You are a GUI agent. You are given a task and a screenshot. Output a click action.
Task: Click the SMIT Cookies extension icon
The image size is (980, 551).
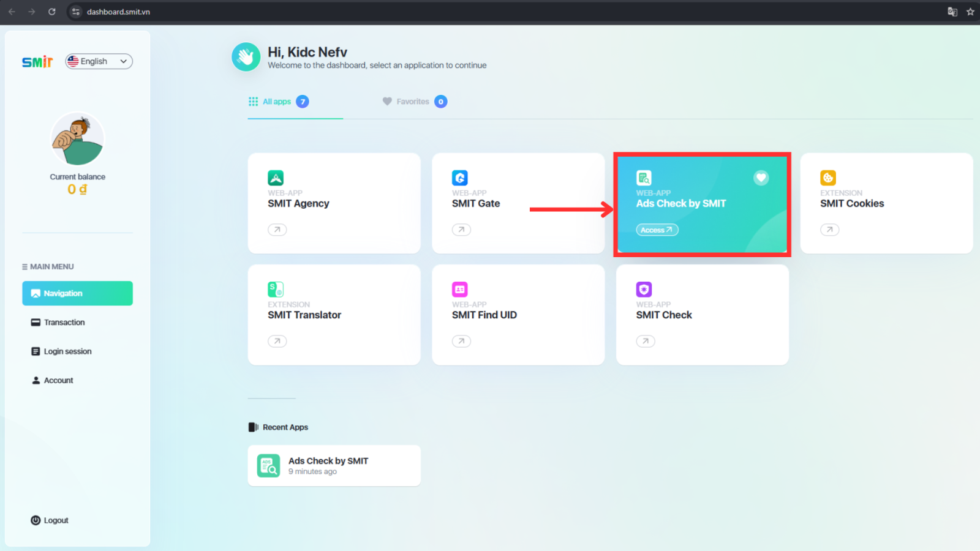pyautogui.click(x=828, y=178)
